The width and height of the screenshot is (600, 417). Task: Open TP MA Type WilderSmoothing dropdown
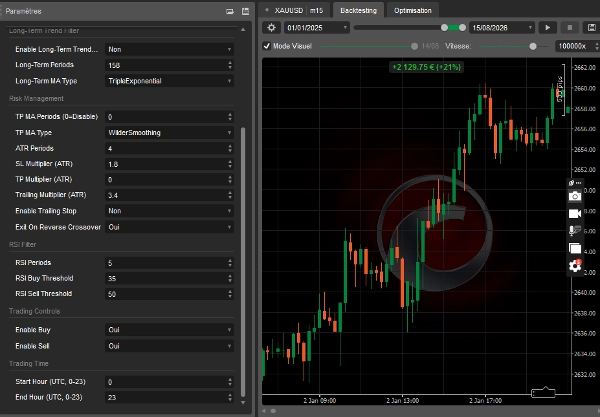click(x=169, y=132)
